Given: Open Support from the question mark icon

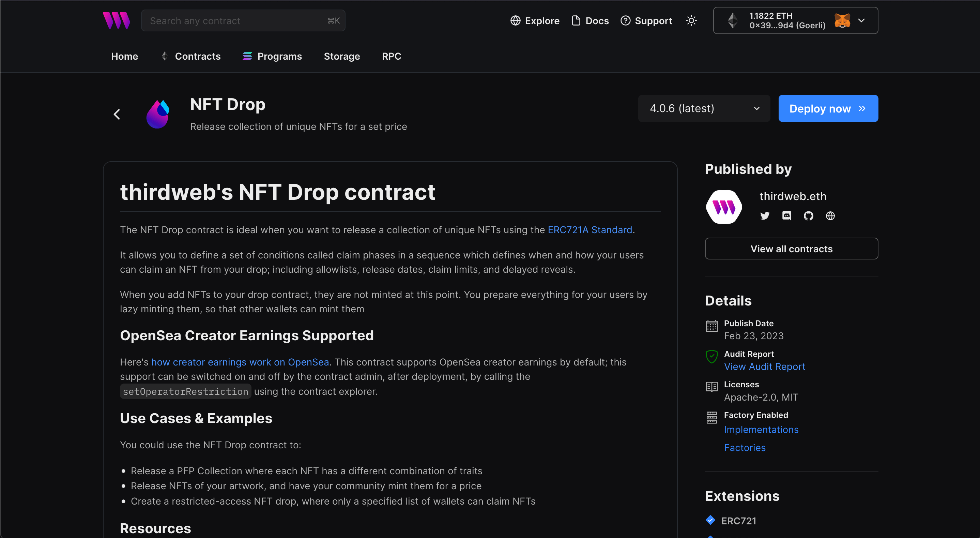Looking at the screenshot, I should [x=625, y=20].
